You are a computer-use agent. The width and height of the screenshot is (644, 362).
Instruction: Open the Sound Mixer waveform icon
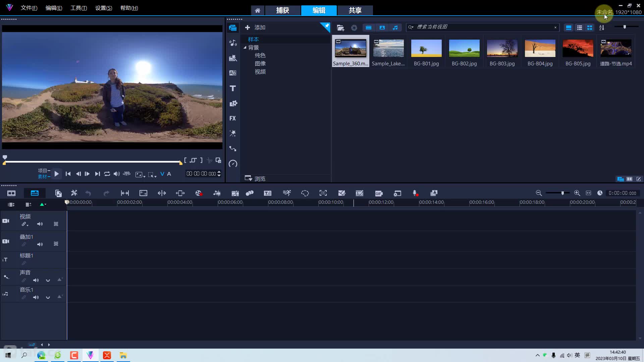pos(217,193)
